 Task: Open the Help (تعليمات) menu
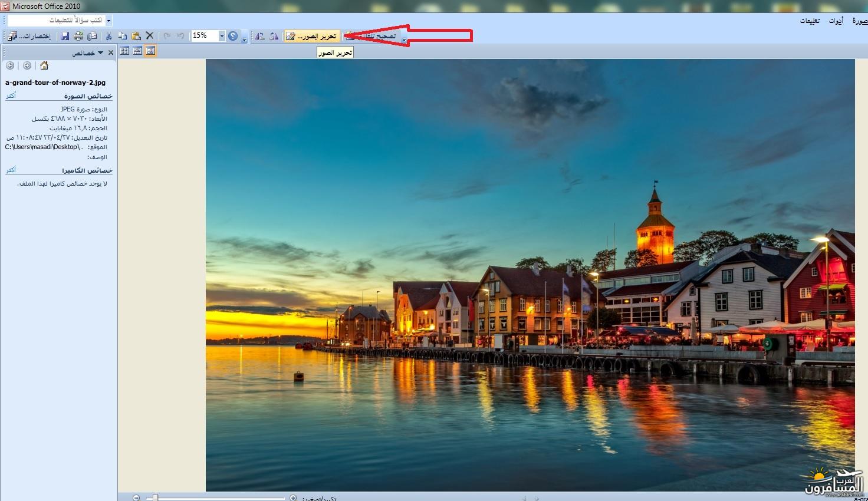810,21
